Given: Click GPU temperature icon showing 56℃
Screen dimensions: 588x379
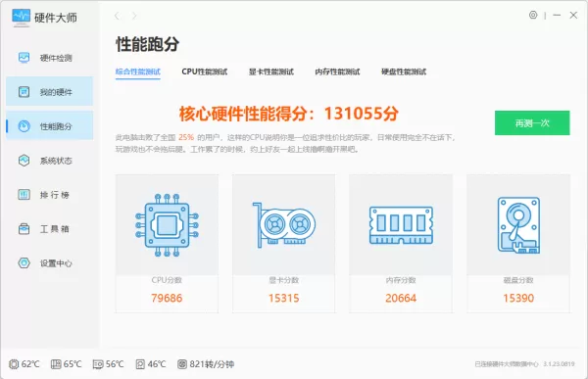Looking at the screenshot, I should [x=98, y=364].
